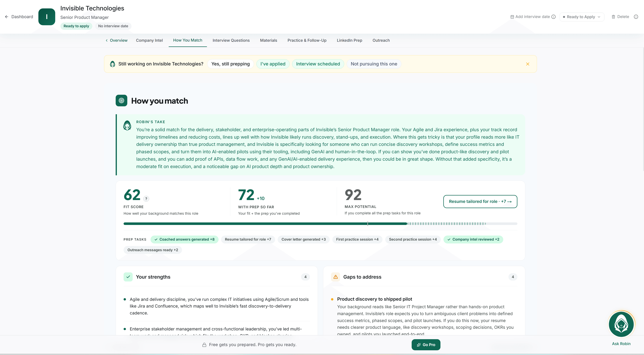Toggle First practice session +4 task
Screen dimensions: 644x355
pyautogui.click(x=357, y=239)
